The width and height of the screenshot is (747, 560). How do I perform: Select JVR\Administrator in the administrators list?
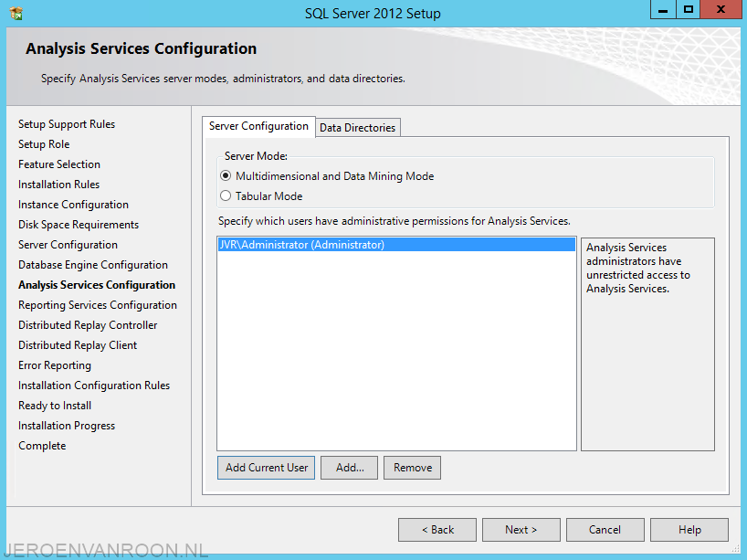coord(396,245)
